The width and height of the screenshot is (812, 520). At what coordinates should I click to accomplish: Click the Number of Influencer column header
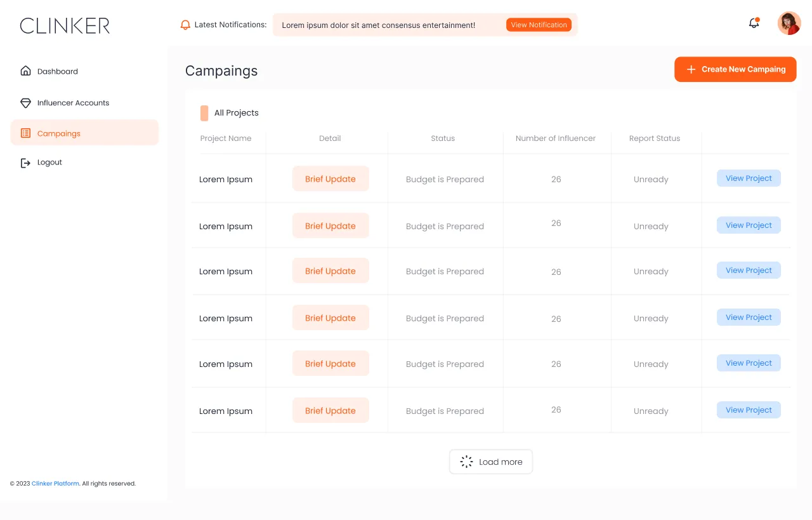[x=556, y=138]
